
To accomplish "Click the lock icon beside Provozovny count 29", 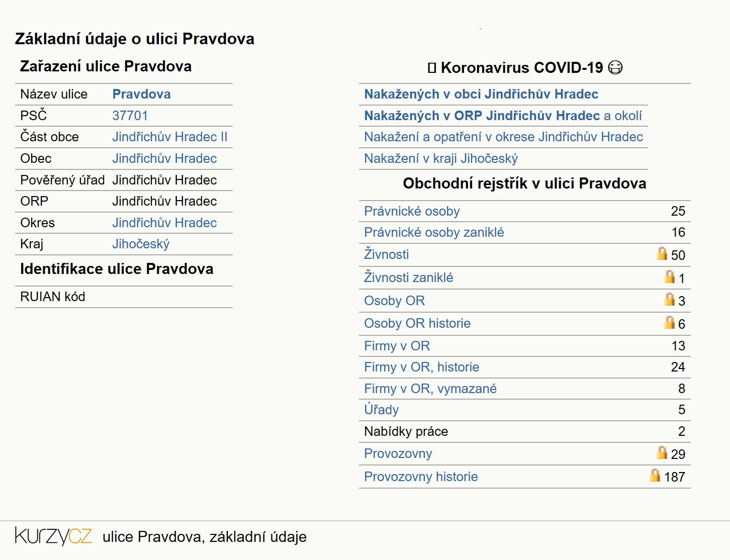I will point(662,452).
